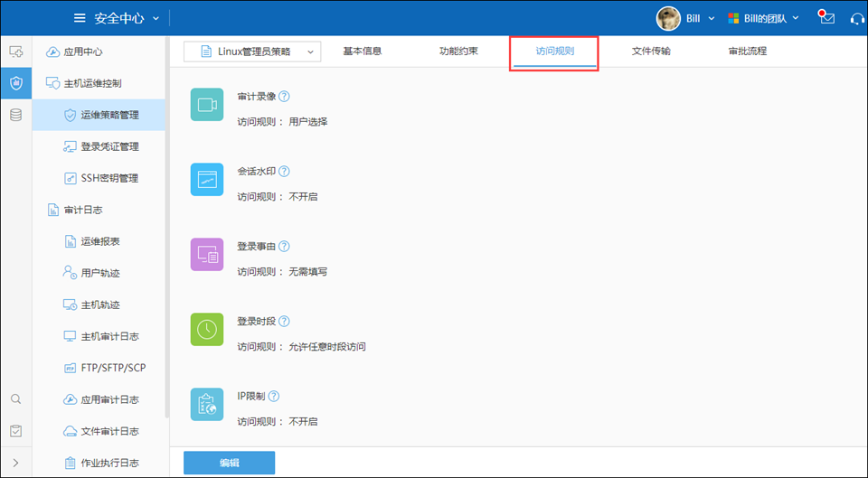Image resolution: width=868 pixels, height=478 pixels.
Task: Switch to the 功能约束 tab
Action: click(x=458, y=51)
